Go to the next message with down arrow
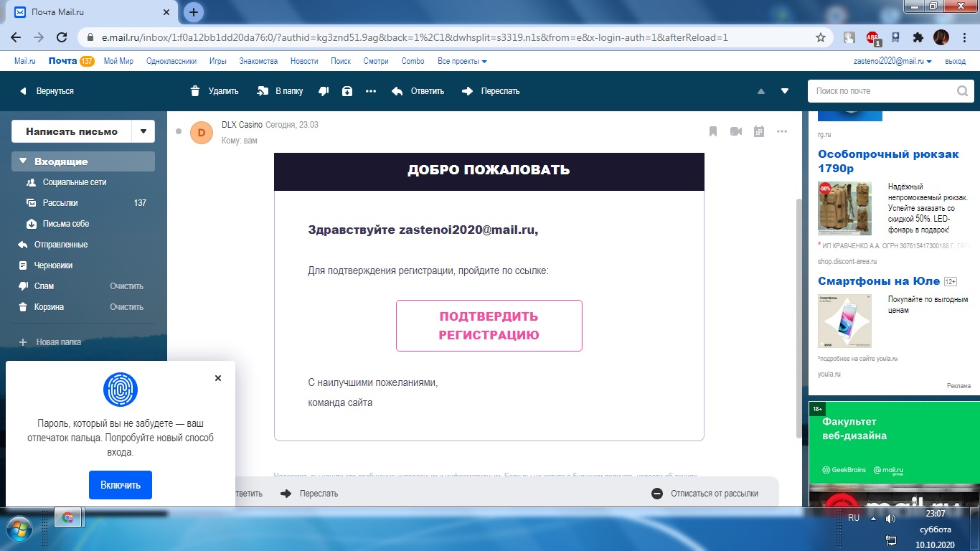The image size is (980, 551). click(x=785, y=91)
